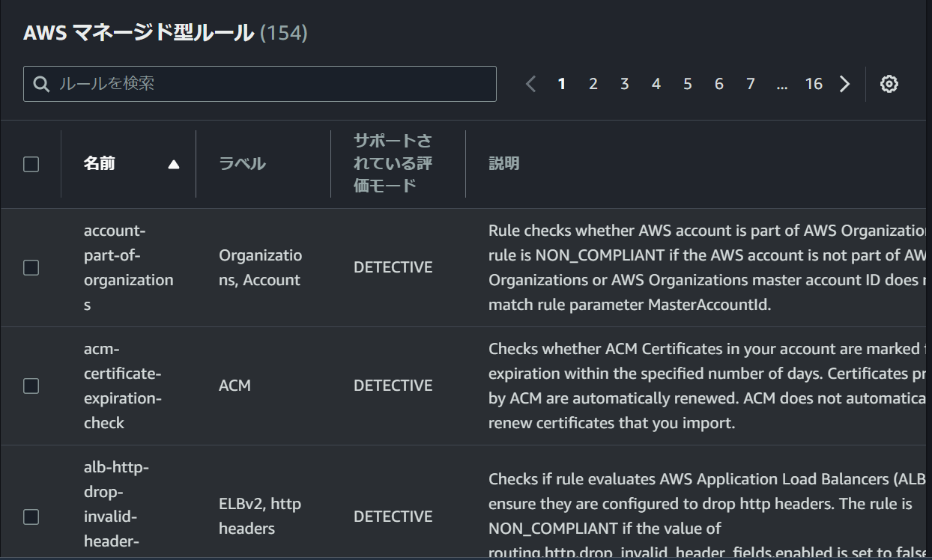The image size is (932, 560).
Task: Open page 5 of the rules list
Action: pos(688,84)
